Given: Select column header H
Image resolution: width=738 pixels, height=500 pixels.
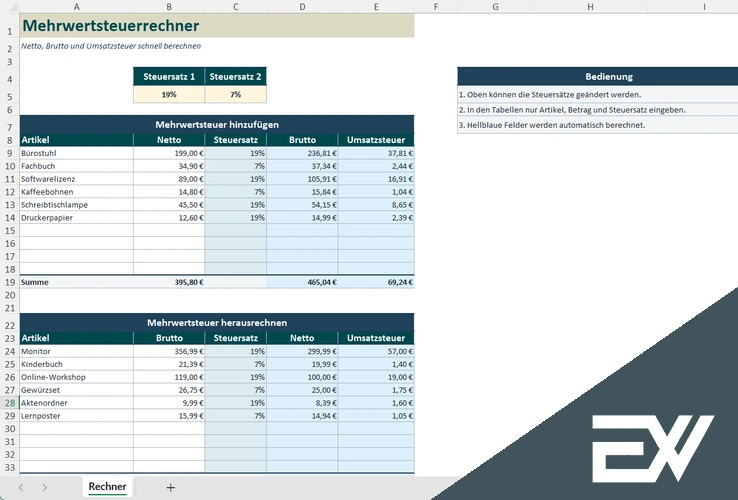Looking at the screenshot, I should [591, 7].
